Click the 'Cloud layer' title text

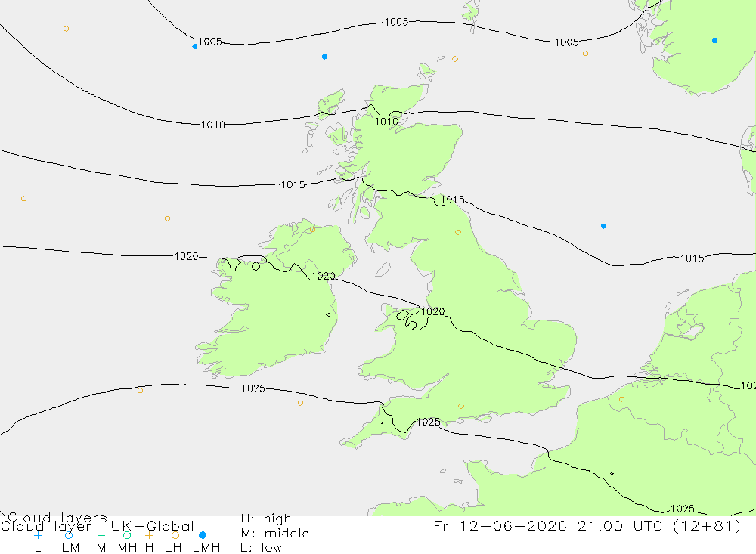(46, 526)
